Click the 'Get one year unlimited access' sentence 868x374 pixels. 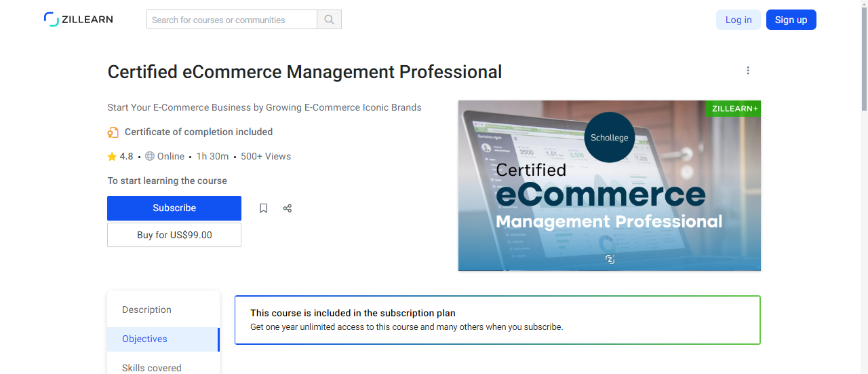click(407, 327)
